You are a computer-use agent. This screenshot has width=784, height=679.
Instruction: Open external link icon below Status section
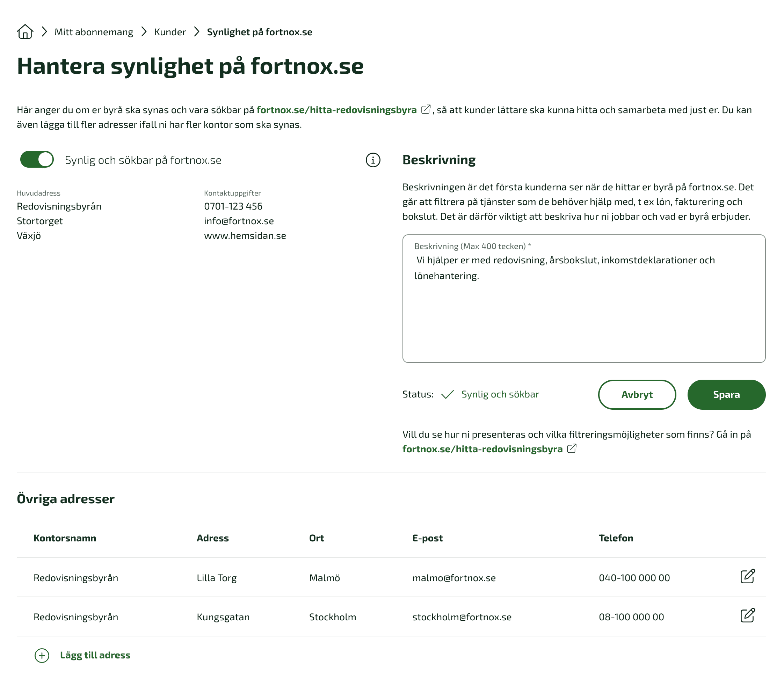[x=572, y=448]
